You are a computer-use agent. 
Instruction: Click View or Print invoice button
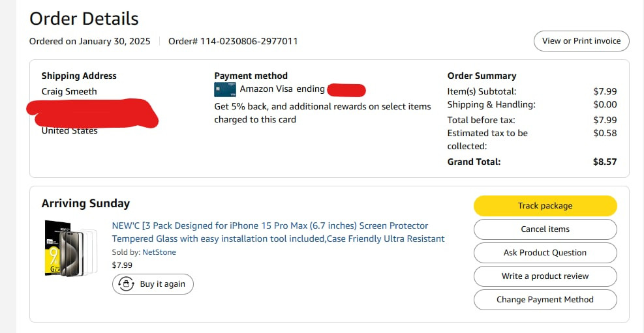pos(581,41)
